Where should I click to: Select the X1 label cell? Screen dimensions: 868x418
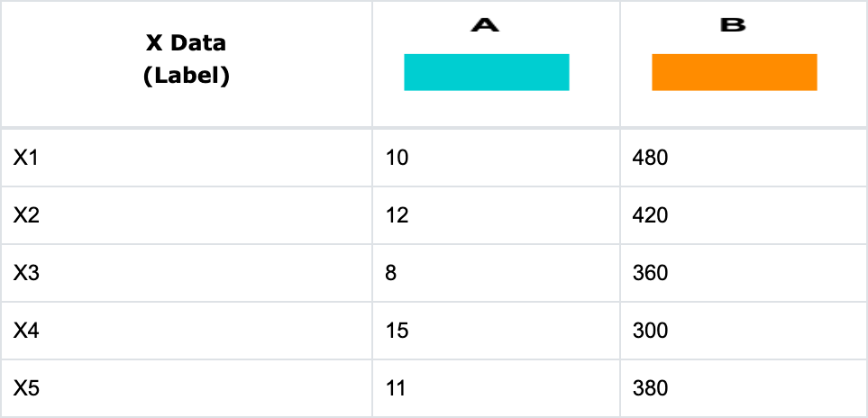[187, 159]
